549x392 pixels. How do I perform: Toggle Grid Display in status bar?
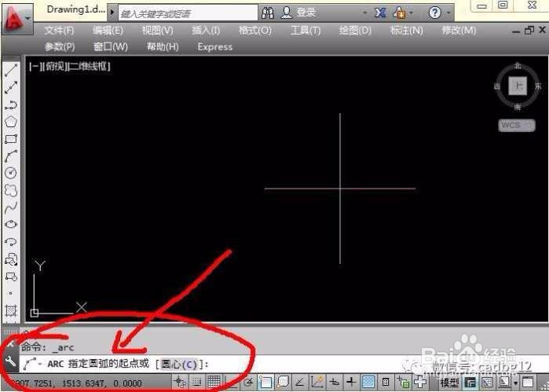pyautogui.click(x=214, y=383)
